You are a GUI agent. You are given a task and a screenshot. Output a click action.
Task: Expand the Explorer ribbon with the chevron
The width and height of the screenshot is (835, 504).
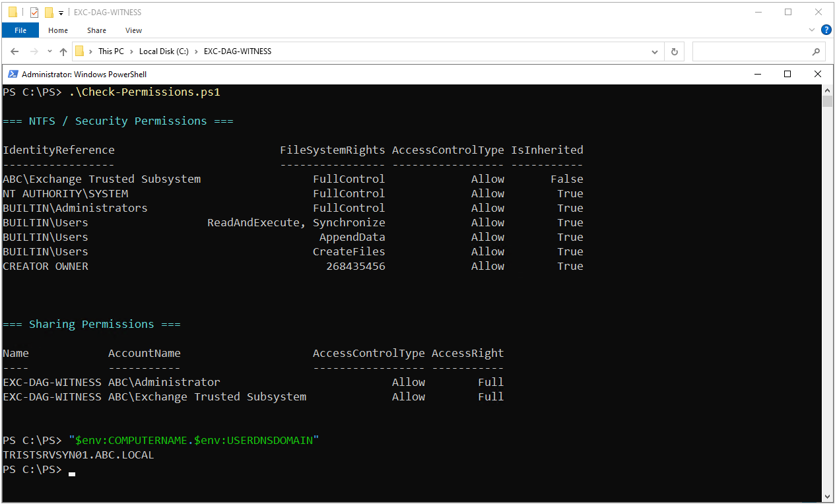[x=812, y=30]
